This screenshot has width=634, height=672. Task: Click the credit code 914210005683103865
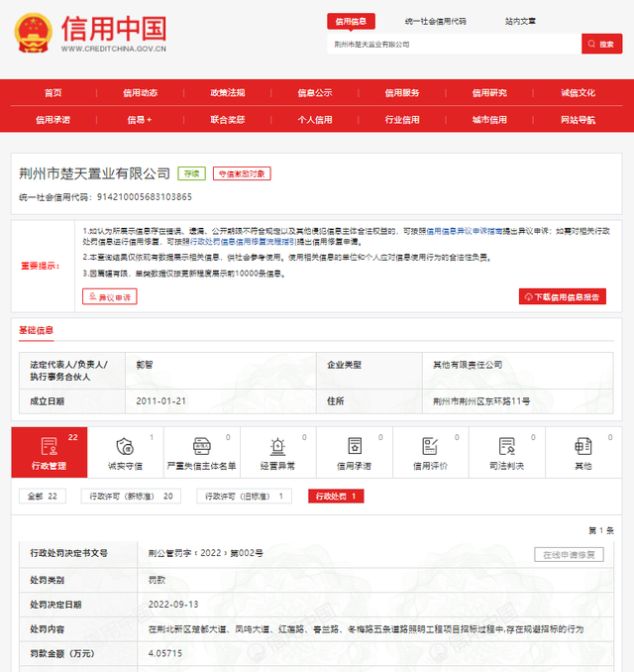(x=145, y=197)
